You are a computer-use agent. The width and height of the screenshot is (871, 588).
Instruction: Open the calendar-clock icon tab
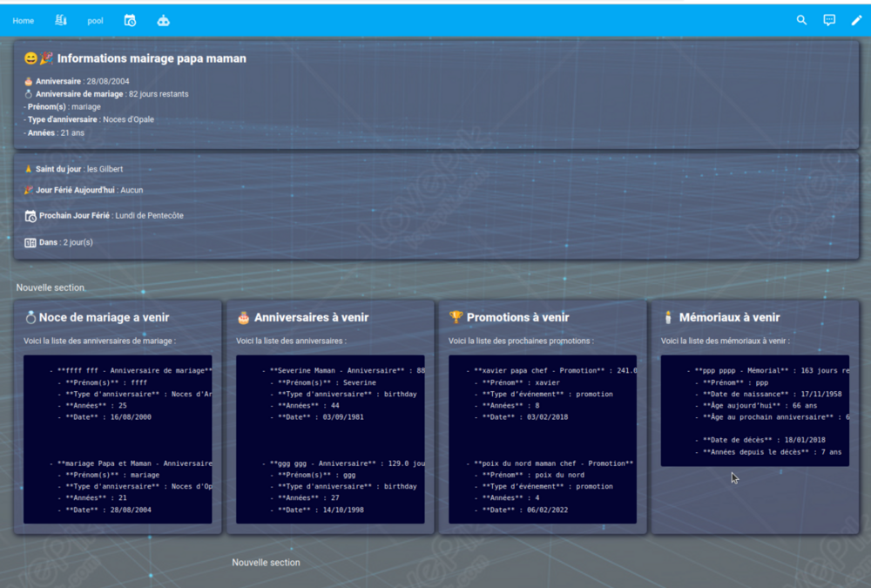coord(130,21)
